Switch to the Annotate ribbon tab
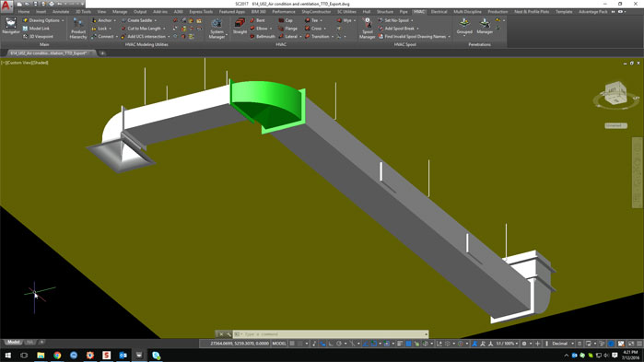Viewport: 644px width, 362px height. (x=61, y=12)
